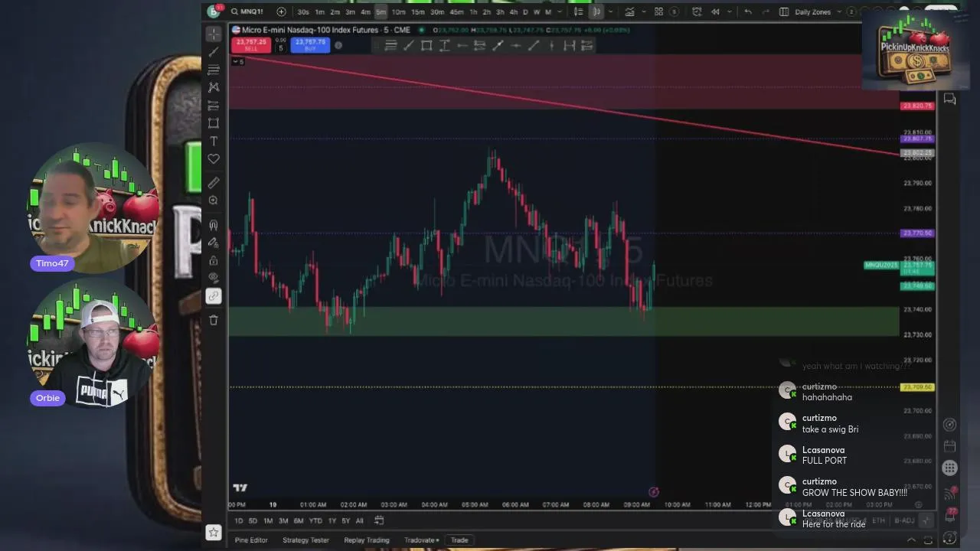Toggle magnet mode for drawings

tap(214, 225)
